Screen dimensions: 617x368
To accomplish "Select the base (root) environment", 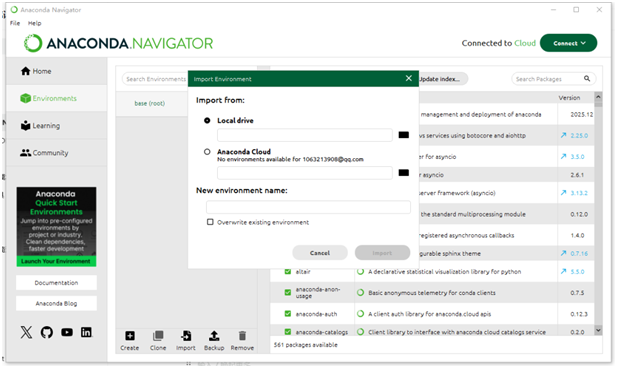I will [x=151, y=104].
